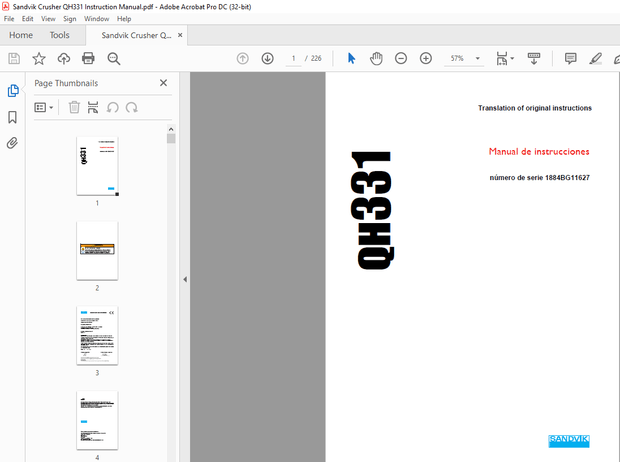
Task: Toggle scrolling mode (keyboard icon)
Action: pos(534,59)
